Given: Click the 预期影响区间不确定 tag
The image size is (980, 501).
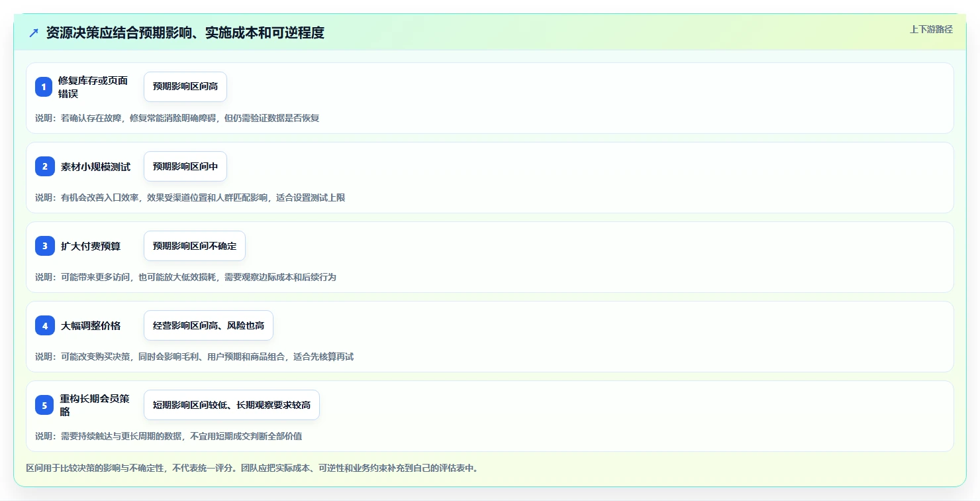Looking at the screenshot, I should click(195, 246).
